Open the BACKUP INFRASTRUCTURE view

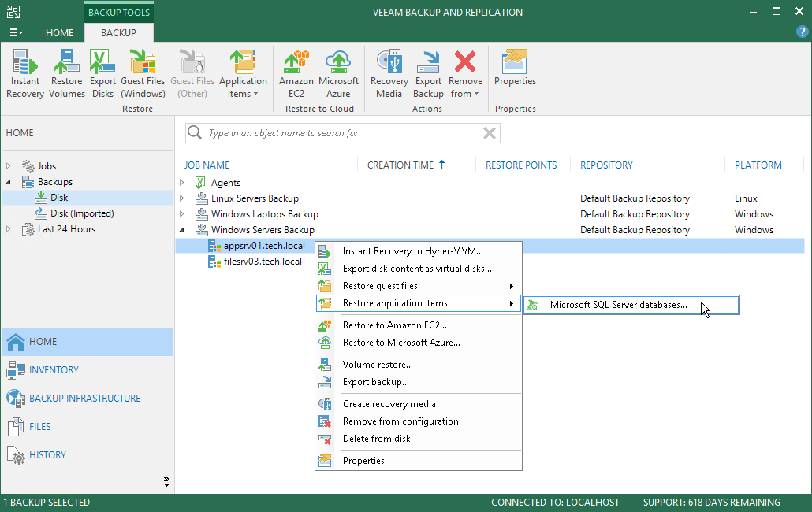coord(88,399)
